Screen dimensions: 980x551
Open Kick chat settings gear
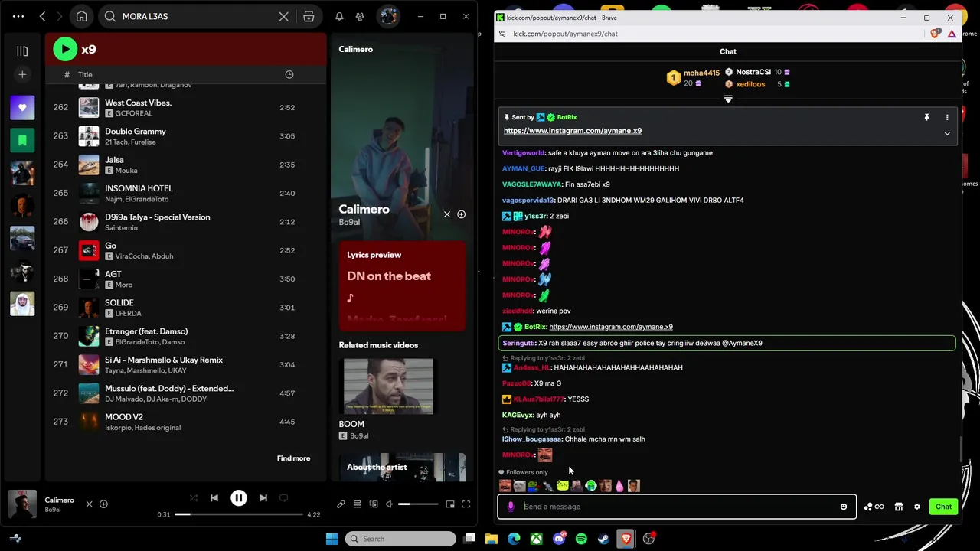point(917,507)
